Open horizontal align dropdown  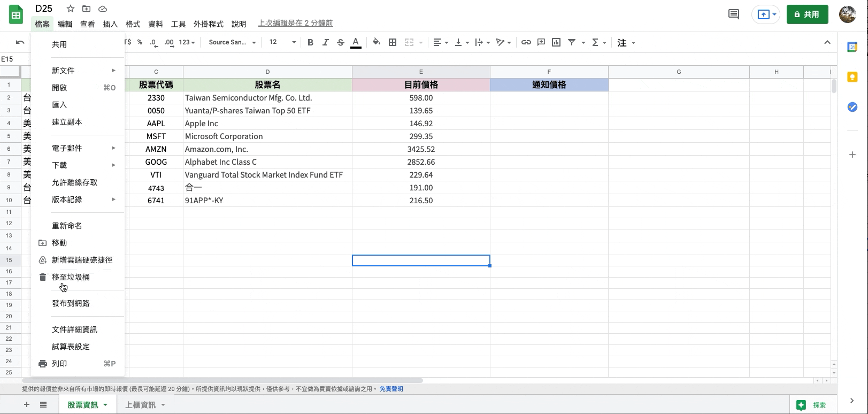(x=440, y=42)
